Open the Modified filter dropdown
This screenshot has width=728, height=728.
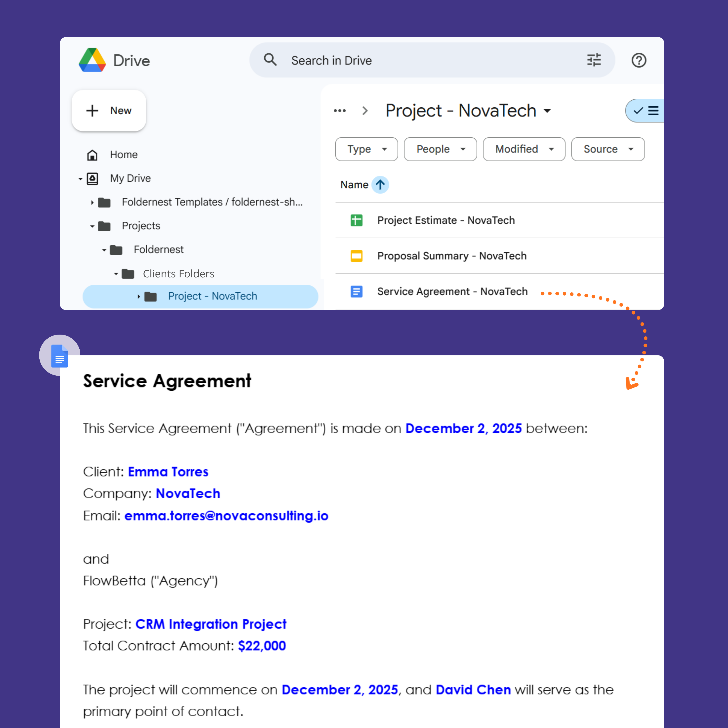pyautogui.click(x=524, y=149)
